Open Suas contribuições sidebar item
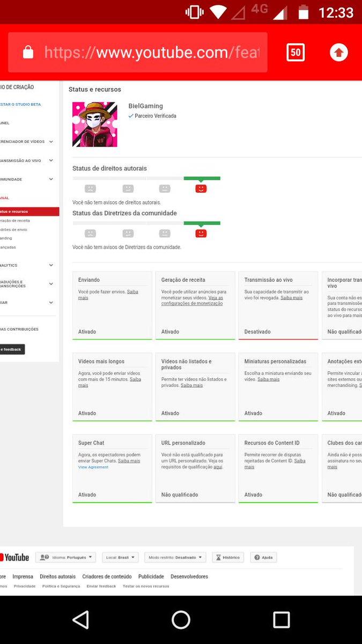 (x=19, y=330)
